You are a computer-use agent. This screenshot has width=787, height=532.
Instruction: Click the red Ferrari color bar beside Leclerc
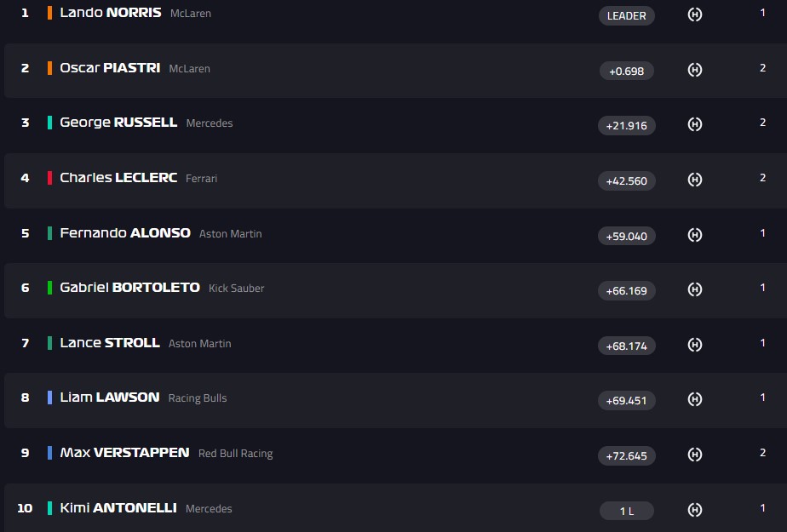(50, 178)
